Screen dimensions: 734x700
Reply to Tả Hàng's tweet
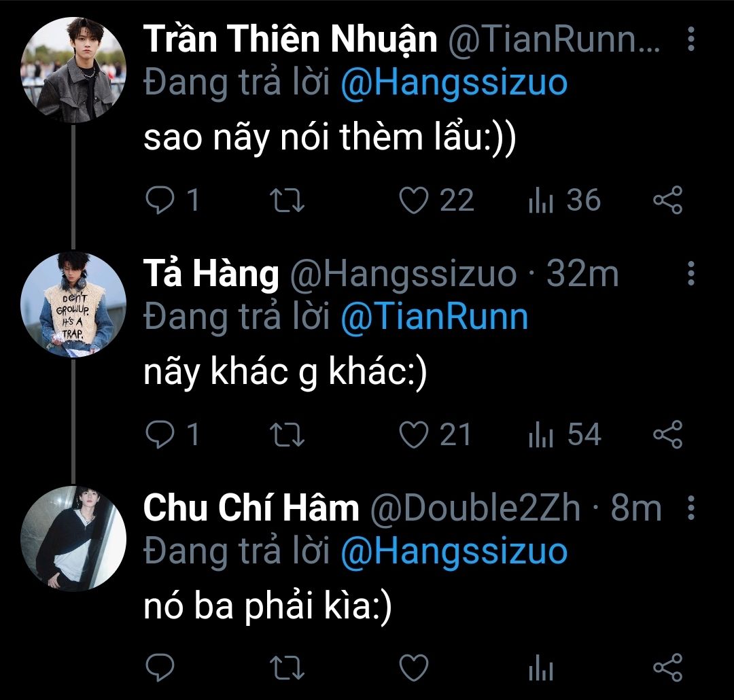pyautogui.click(x=160, y=435)
